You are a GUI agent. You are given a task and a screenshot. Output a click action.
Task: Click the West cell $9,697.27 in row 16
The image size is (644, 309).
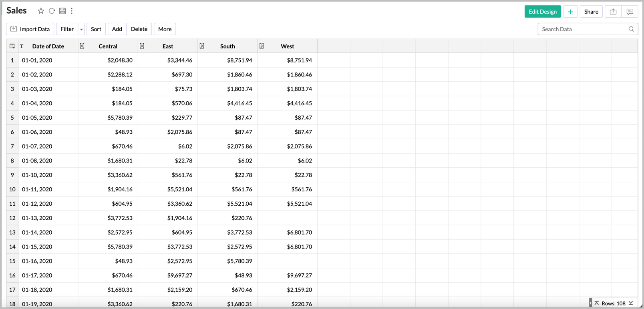click(288, 275)
